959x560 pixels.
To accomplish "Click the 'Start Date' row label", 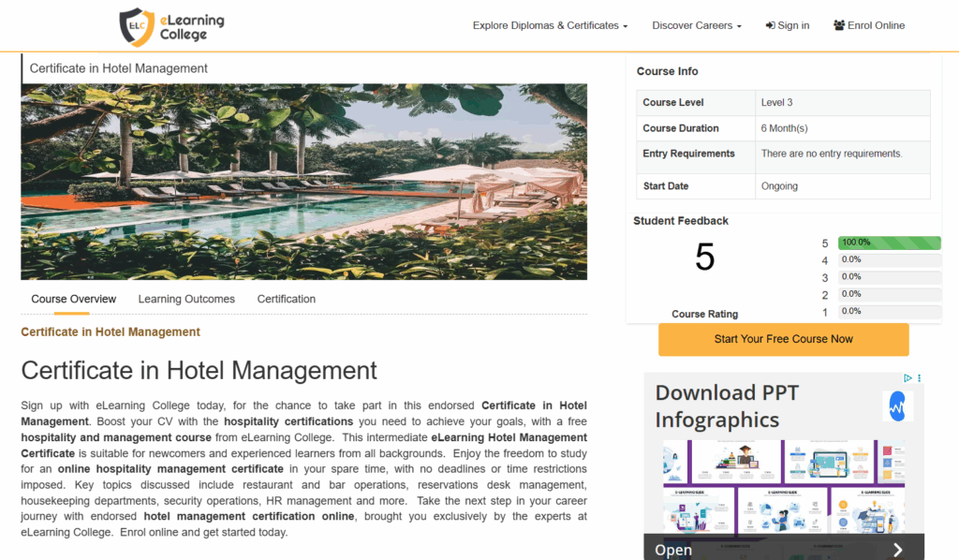I will point(666,186).
